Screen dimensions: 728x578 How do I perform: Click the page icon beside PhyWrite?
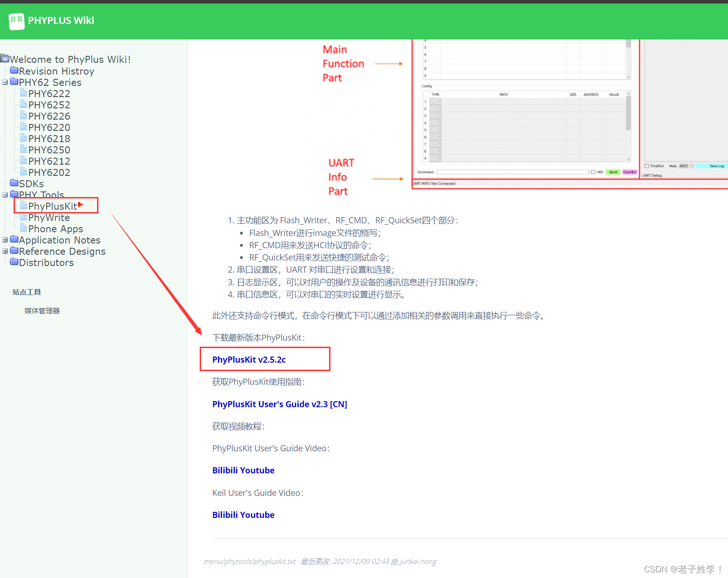pyautogui.click(x=23, y=217)
